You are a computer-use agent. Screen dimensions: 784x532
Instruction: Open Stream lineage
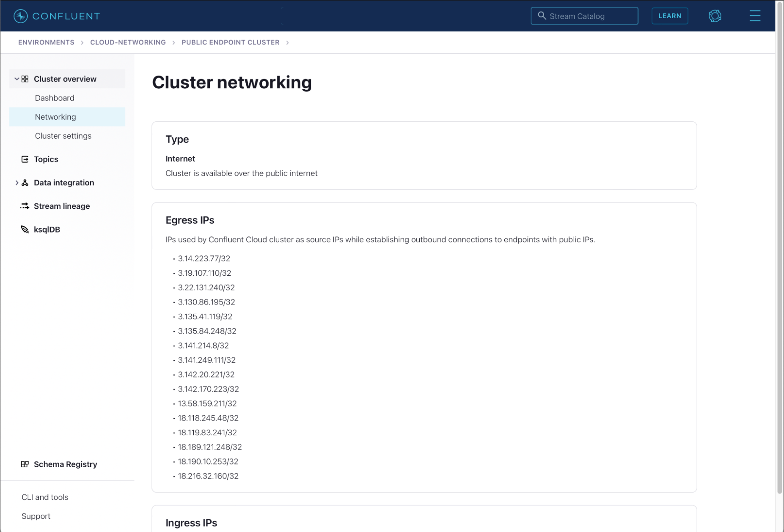(62, 206)
